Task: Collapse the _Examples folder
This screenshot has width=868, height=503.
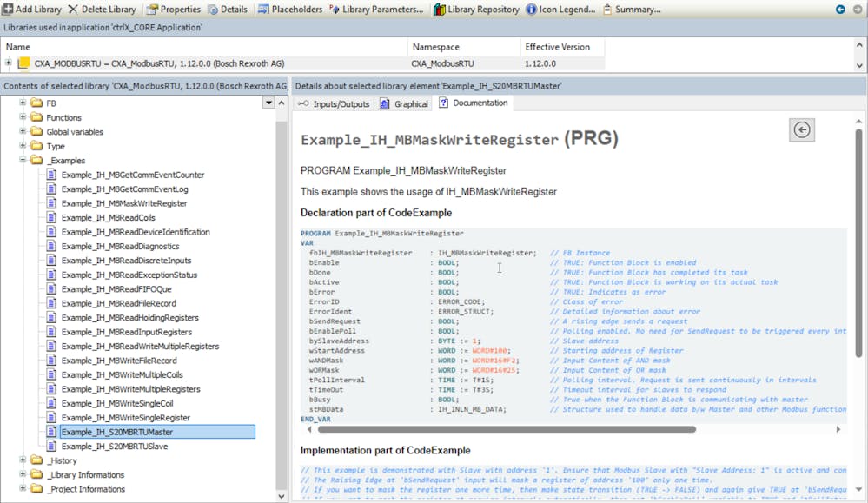Action: click(x=23, y=161)
